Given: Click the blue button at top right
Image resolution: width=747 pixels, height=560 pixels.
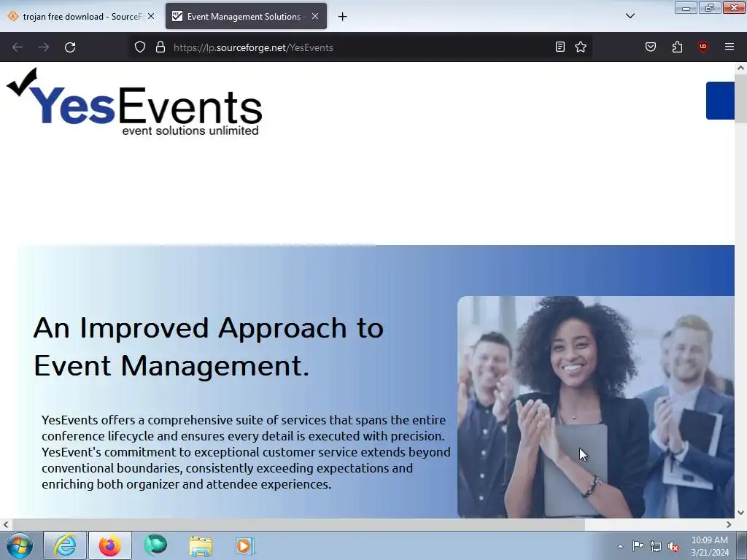Looking at the screenshot, I should (720, 101).
